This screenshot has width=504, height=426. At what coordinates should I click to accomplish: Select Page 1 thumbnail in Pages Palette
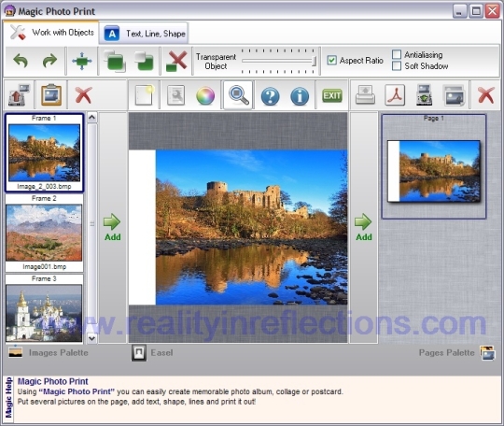(434, 166)
